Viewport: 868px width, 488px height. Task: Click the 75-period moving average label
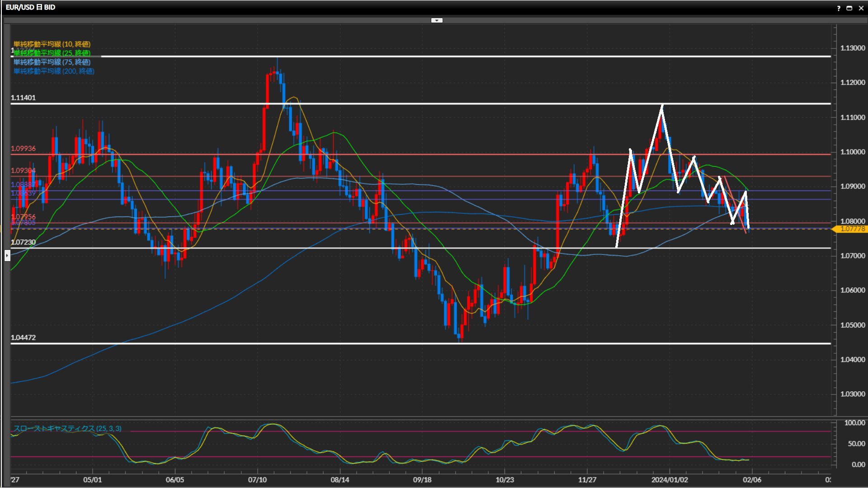click(52, 62)
